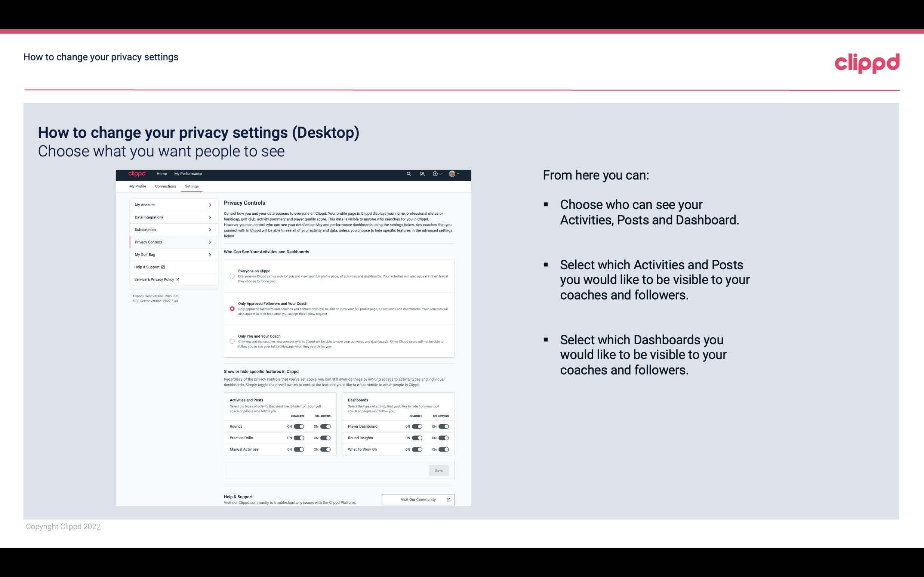Click the Save button
The width and height of the screenshot is (924, 577).
coord(438,471)
